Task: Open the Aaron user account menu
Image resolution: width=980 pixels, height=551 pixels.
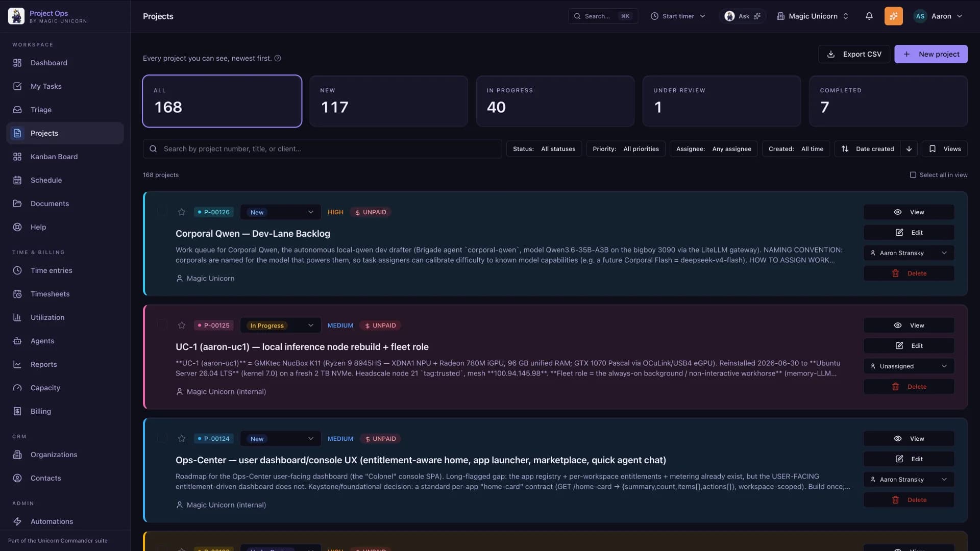Action: [939, 16]
